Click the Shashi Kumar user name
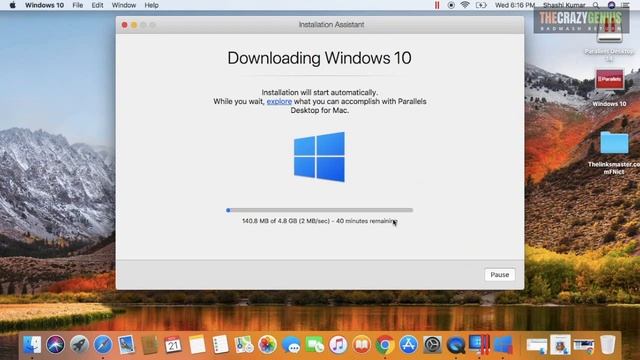This screenshot has height=360, width=640. [x=564, y=5]
